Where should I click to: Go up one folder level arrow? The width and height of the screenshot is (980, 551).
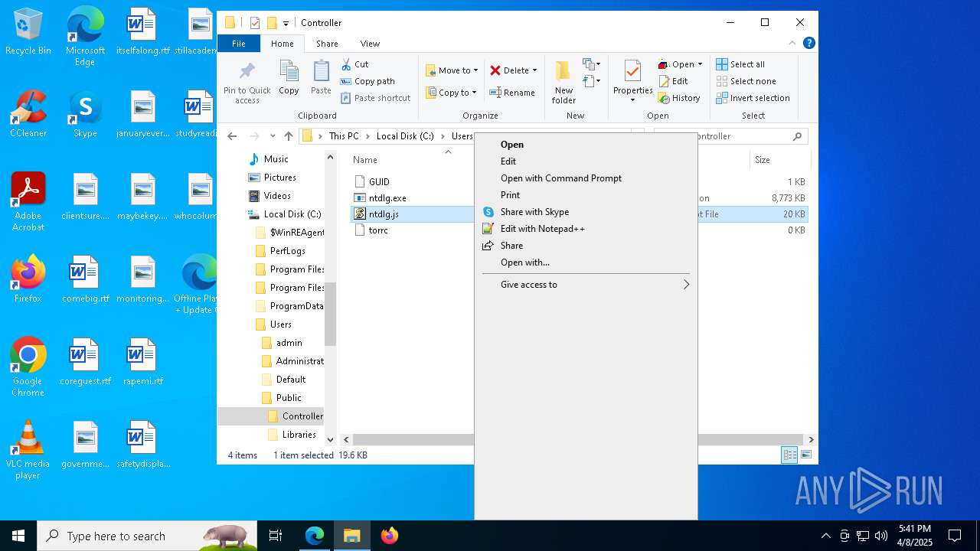coord(288,136)
